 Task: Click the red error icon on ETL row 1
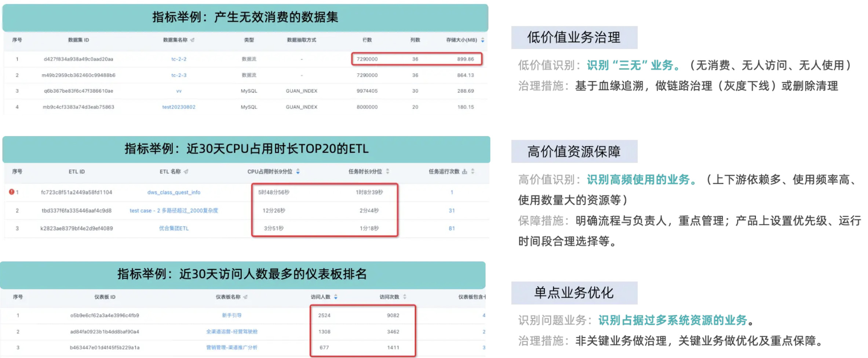11,192
